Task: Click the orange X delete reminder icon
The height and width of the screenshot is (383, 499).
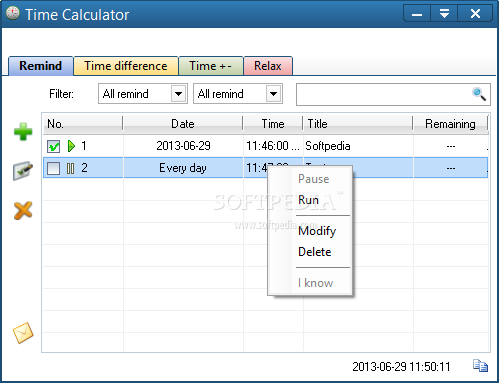Action: pos(23,211)
